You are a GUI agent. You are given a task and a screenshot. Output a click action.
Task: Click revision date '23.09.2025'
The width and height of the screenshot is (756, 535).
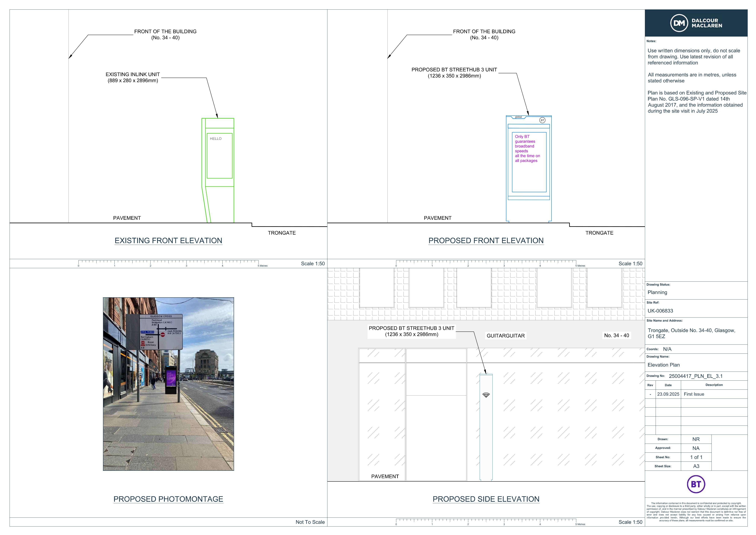point(668,394)
